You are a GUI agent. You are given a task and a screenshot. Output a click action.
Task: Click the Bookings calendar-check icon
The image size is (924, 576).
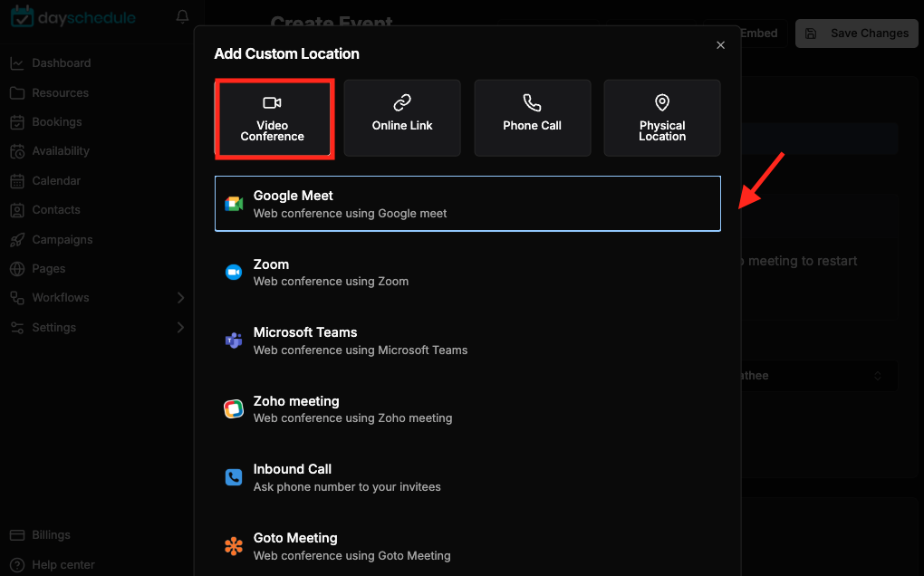(x=17, y=122)
